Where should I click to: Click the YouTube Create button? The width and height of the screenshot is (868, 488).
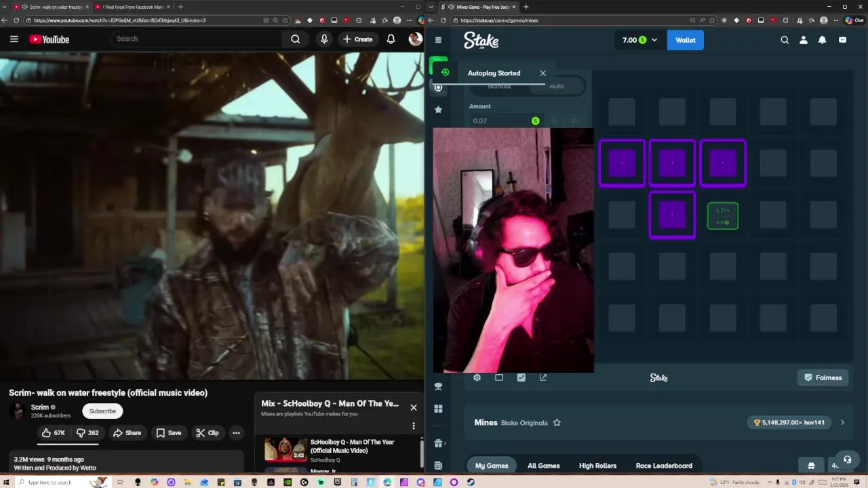coord(357,39)
